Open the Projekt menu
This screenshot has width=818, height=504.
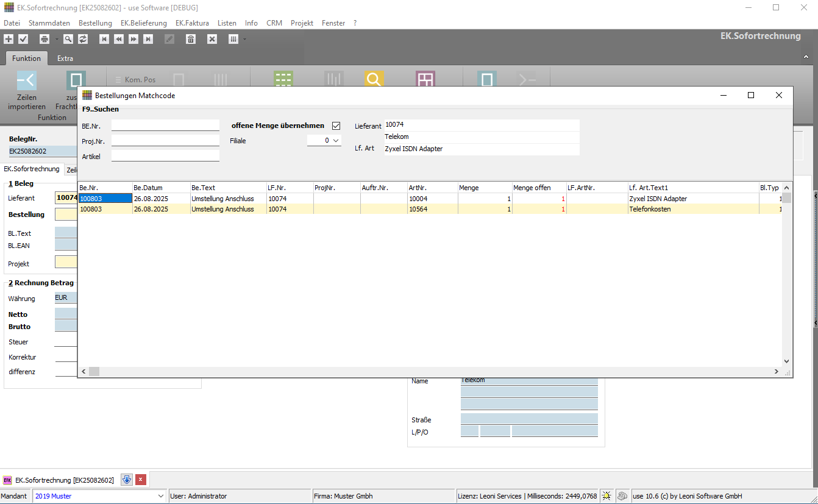(x=302, y=23)
